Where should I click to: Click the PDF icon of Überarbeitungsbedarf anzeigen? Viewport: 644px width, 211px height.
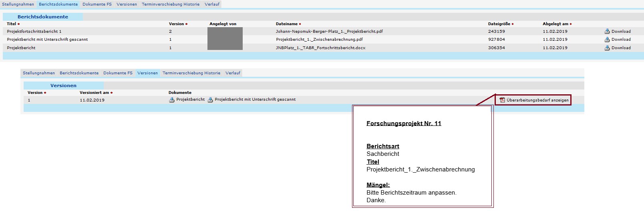(x=502, y=100)
